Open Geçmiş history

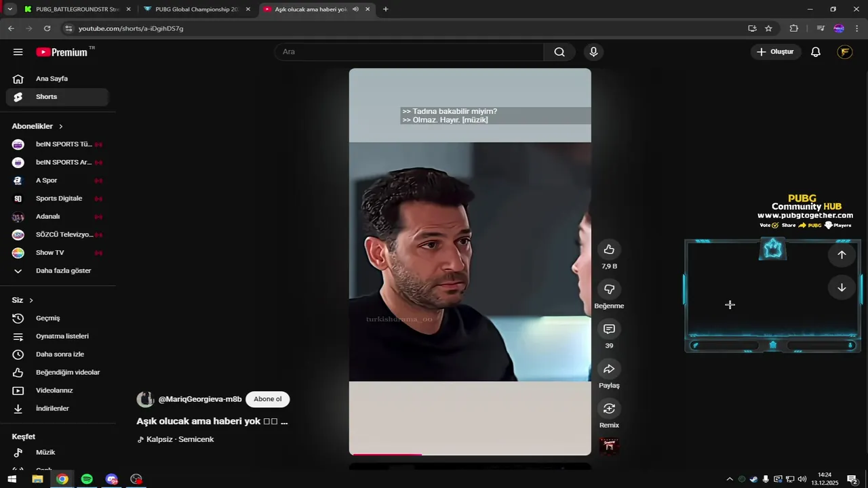pyautogui.click(x=57, y=318)
